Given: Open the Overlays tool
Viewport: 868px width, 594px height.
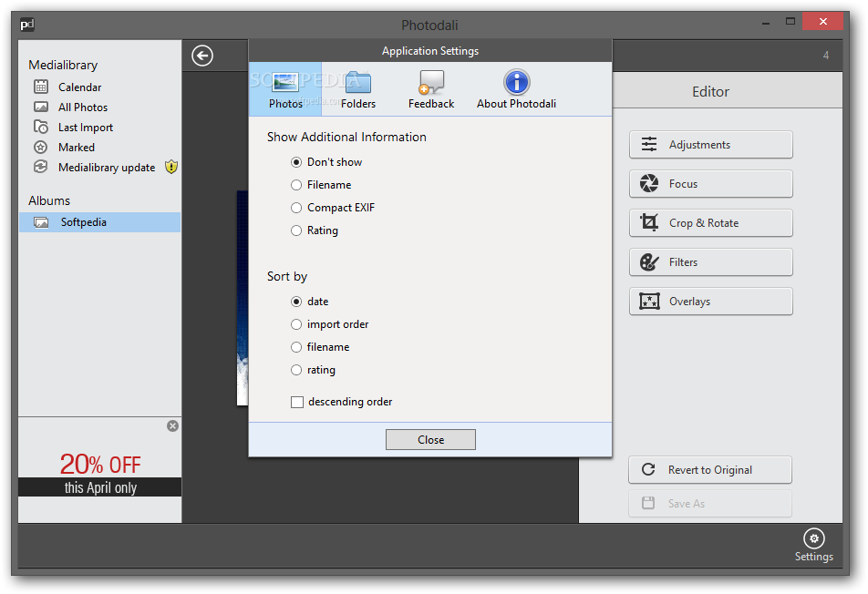Looking at the screenshot, I should coord(711,302).
